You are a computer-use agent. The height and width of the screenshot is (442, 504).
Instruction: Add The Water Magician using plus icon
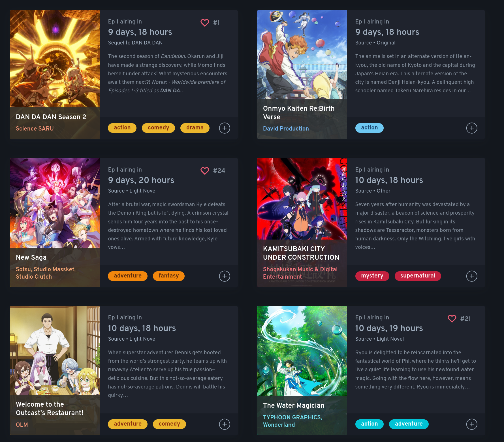pyautogui.click(x=472, y=424)
